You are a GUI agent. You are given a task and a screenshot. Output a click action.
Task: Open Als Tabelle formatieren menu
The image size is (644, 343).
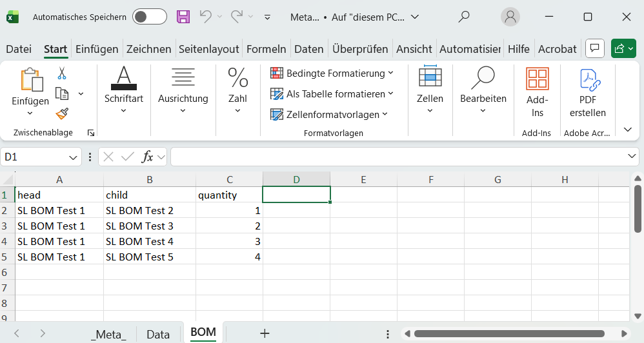[332, 94]
